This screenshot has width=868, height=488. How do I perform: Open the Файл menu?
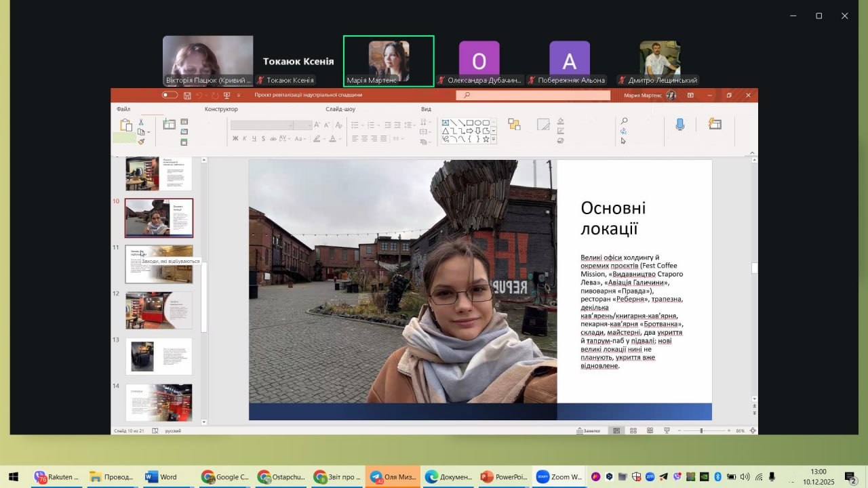(x=123, y=109)
